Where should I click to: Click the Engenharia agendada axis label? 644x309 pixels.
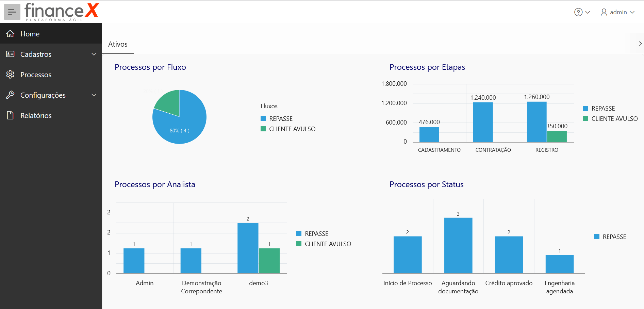[x=560, y=287]
